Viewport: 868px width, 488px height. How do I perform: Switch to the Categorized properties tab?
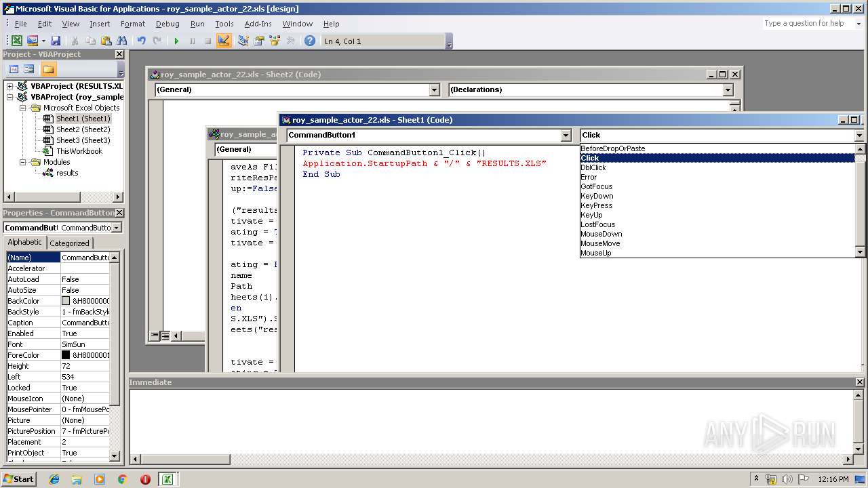tap(70, 243)
